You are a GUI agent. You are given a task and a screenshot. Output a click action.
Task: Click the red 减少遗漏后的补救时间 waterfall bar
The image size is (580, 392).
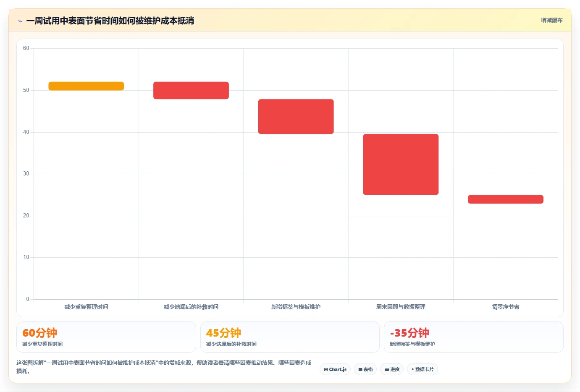tap(191, 90)
